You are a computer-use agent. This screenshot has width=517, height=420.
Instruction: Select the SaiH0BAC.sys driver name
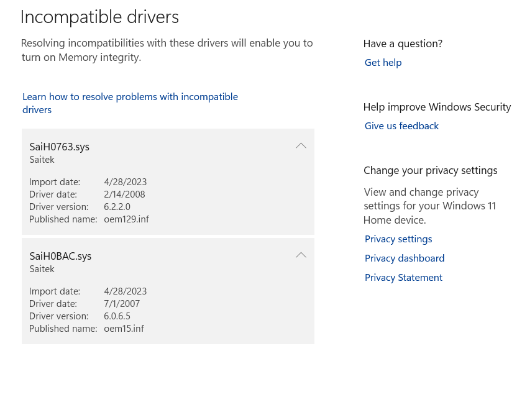pos(60,256)
